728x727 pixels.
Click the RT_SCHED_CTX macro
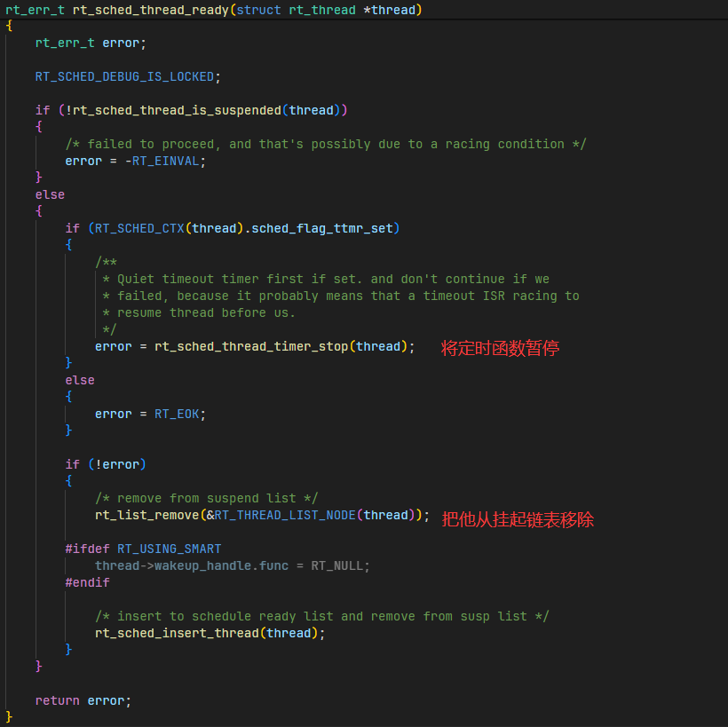[x=139, y=228]
